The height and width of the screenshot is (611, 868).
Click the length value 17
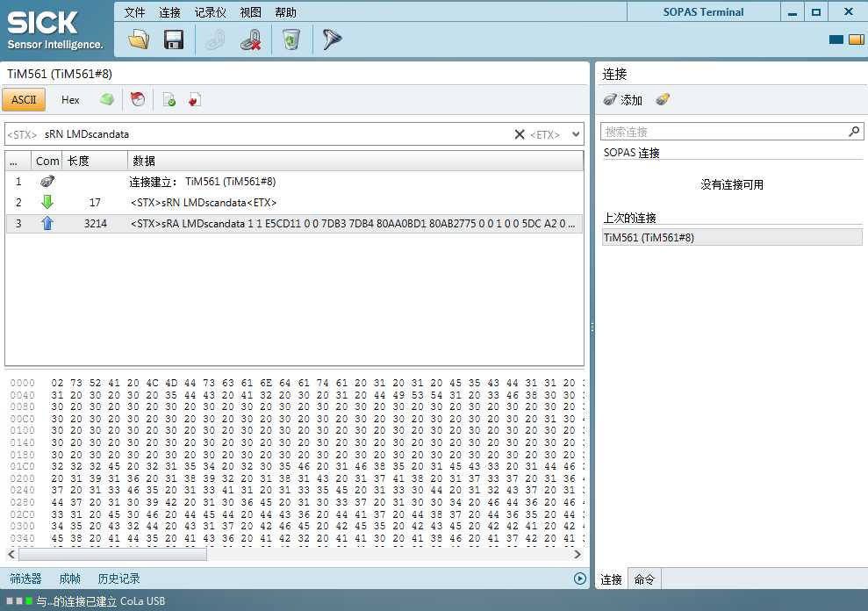click(95, 203)
